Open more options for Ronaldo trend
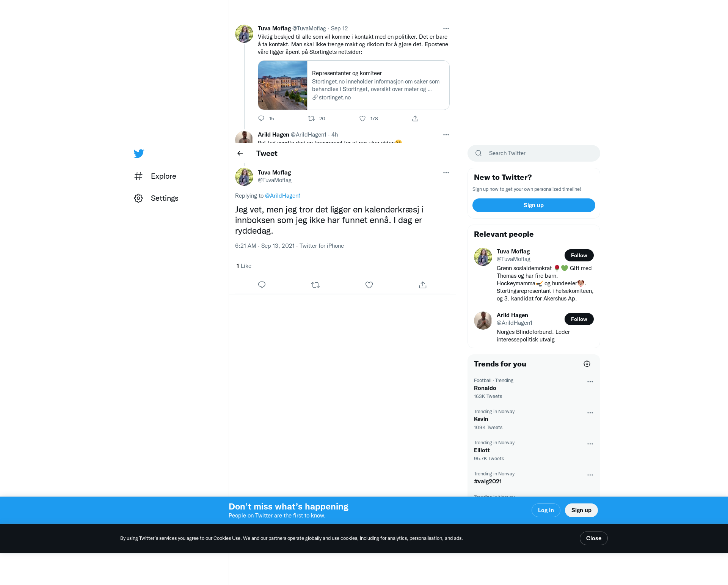The height and width of the screenshot is (585, 728). pos(590,382)
